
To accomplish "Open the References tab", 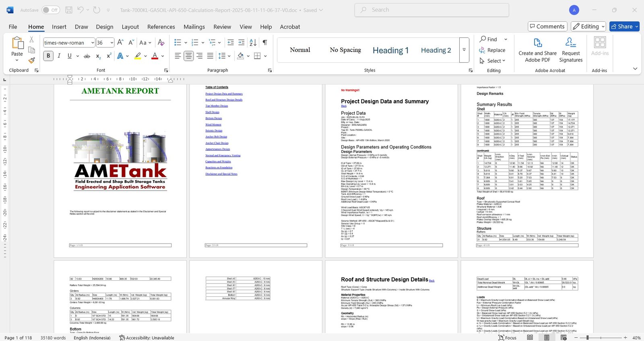I will [161, 27].
